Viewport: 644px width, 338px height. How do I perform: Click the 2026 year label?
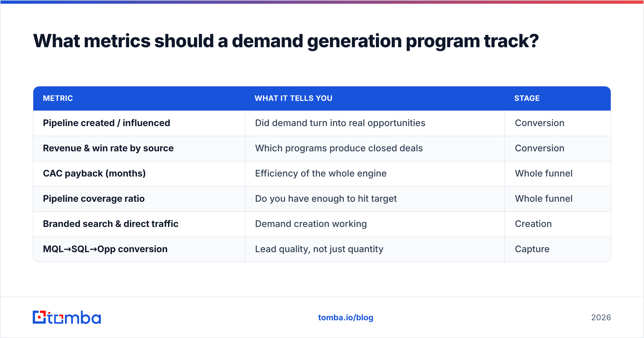[601, 318]
